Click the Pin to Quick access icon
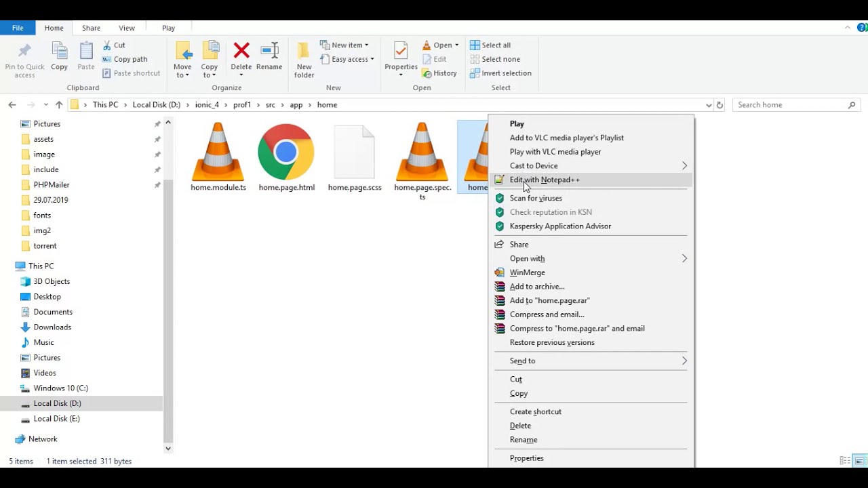Viewport: 868px width, 488px height. point(24,52)
